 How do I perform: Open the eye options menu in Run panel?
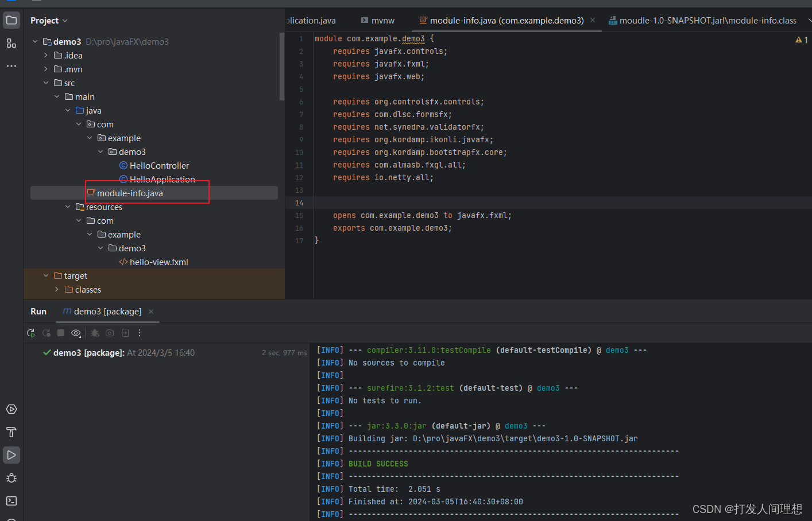pyautogui.click(x=75, y=333)
